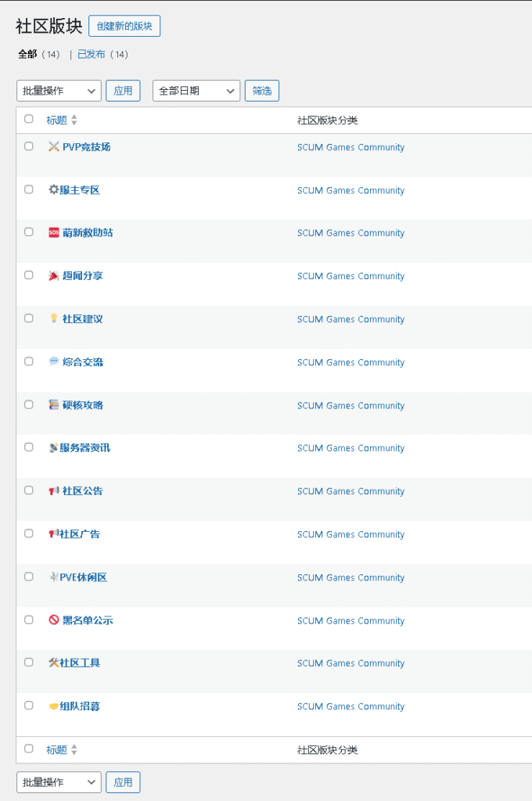Screen dimensions: 532x801
Task: Select the checkbox next to 社区公告
Action: tap(29, 490)
